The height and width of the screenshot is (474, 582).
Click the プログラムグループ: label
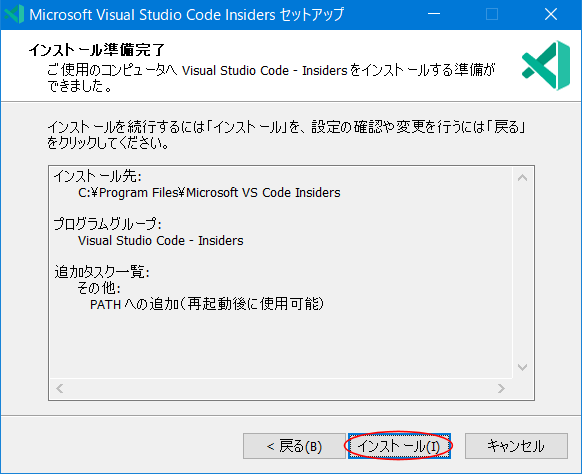107,224
